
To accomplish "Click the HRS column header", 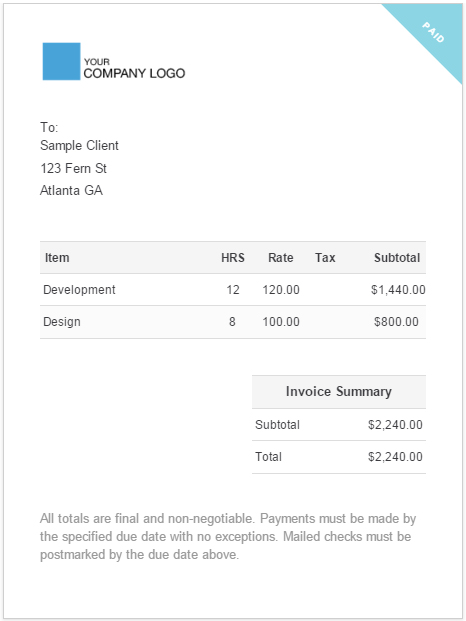I will (233, 258).
